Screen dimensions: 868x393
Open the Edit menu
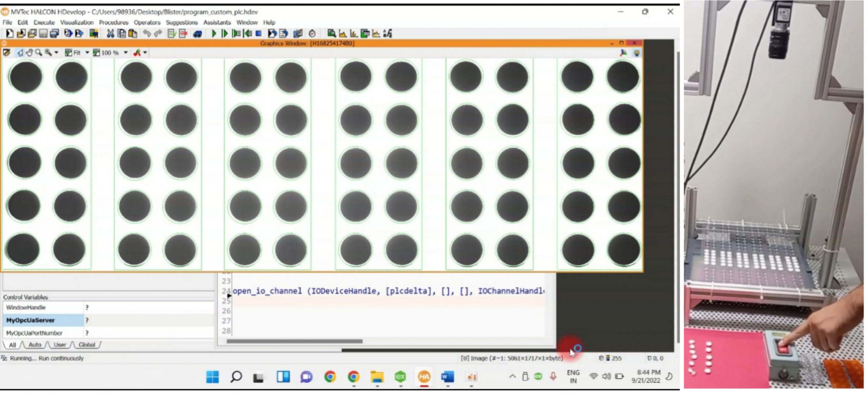click(x=23, y=22)
